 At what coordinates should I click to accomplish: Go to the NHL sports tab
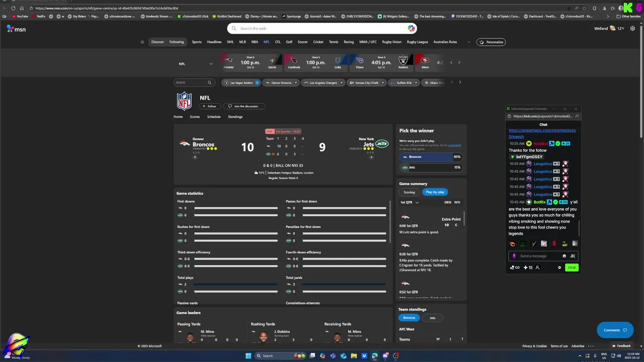[230, 42]
